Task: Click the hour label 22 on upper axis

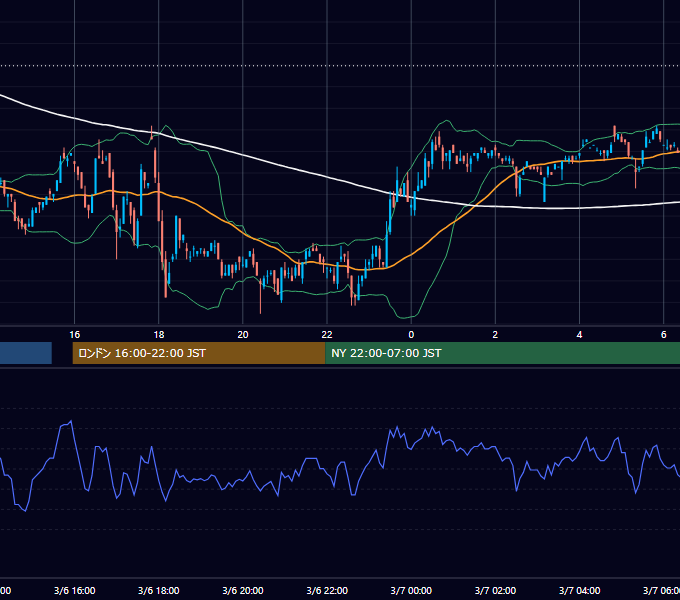Action: click(327, 335)
